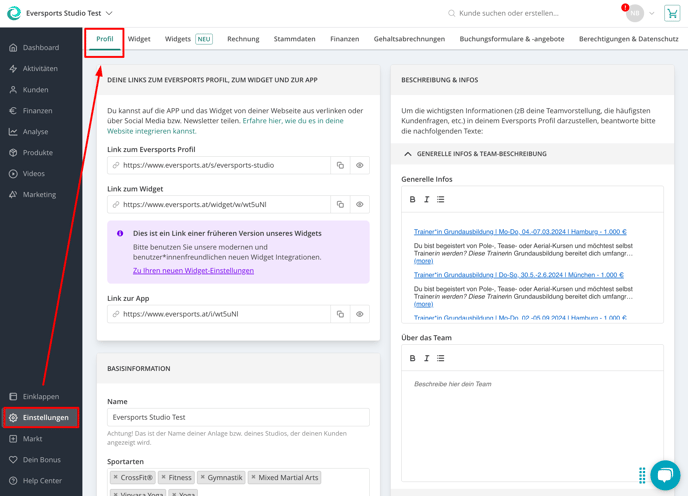Copy the App link
The height and width of the screenshot is (496, 688).
tap(340, 314)
